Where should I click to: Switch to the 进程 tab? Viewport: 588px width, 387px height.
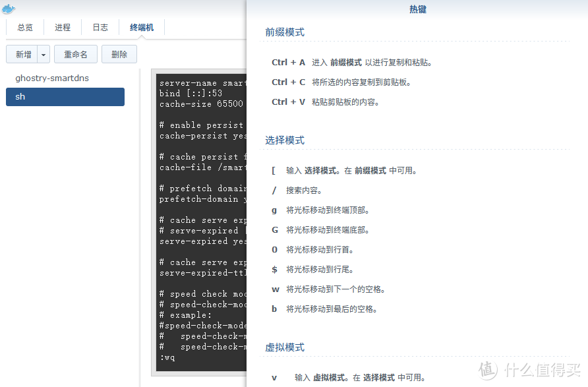(63, 28)
